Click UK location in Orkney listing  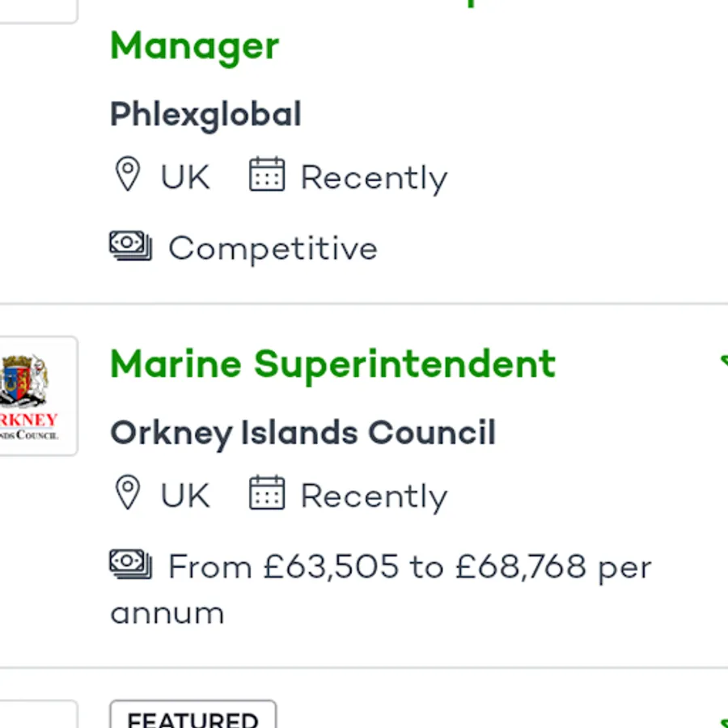(185, 496)
